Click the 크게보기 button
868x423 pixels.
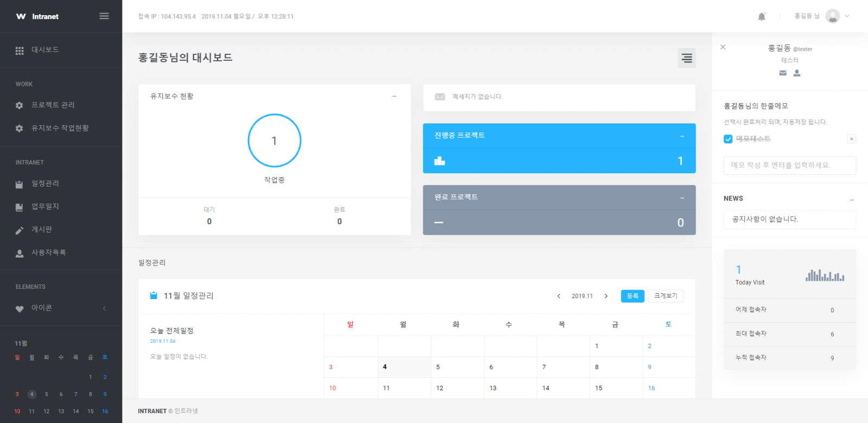point(666,296)
